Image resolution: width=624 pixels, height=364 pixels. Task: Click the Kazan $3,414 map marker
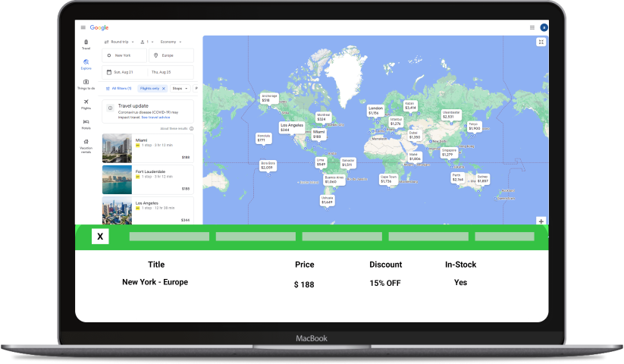pos(410,105)
